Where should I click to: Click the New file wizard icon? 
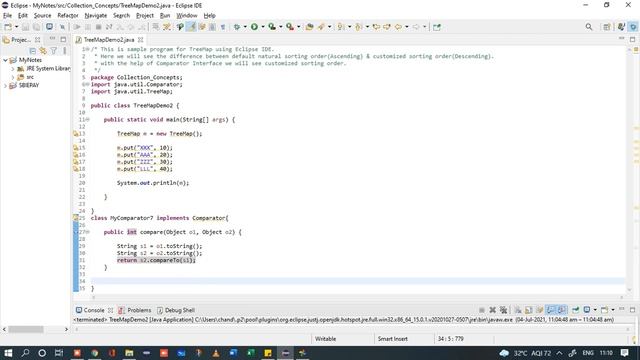tap(8, 27)
